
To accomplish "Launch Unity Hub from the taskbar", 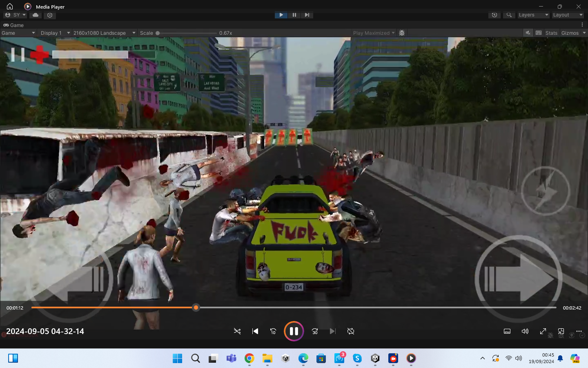I will (x=285, y=358).
